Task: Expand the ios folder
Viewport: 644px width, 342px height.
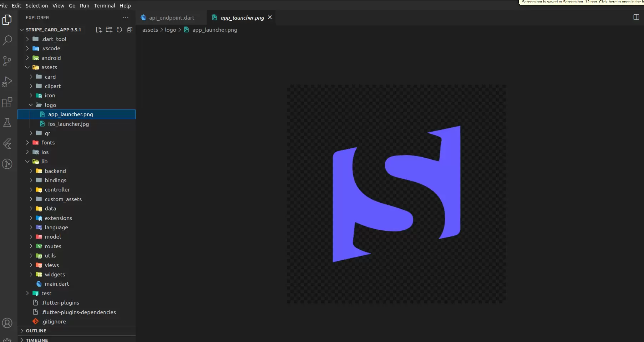Action: pos(76,152)
